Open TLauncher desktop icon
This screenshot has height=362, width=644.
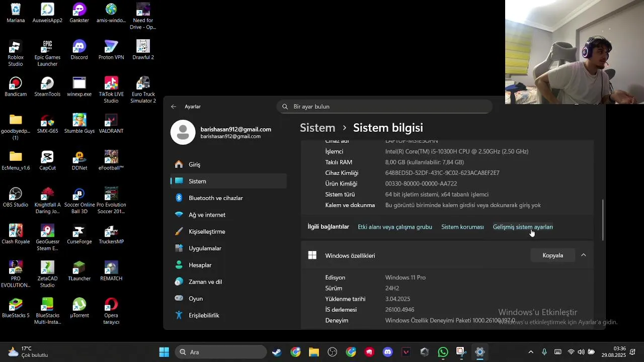(79, 271)
